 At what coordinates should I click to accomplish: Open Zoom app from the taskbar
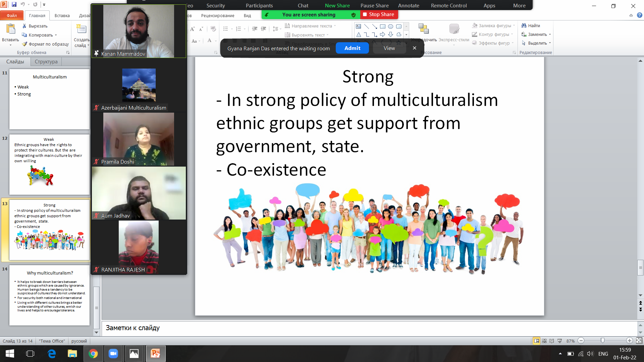(x=113, y=354)
